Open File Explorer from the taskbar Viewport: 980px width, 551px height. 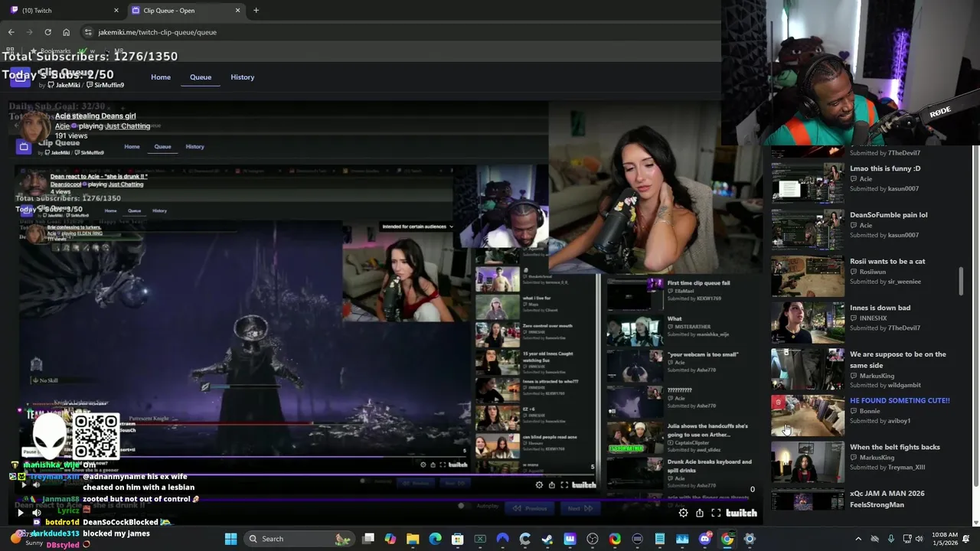point(413,539)
